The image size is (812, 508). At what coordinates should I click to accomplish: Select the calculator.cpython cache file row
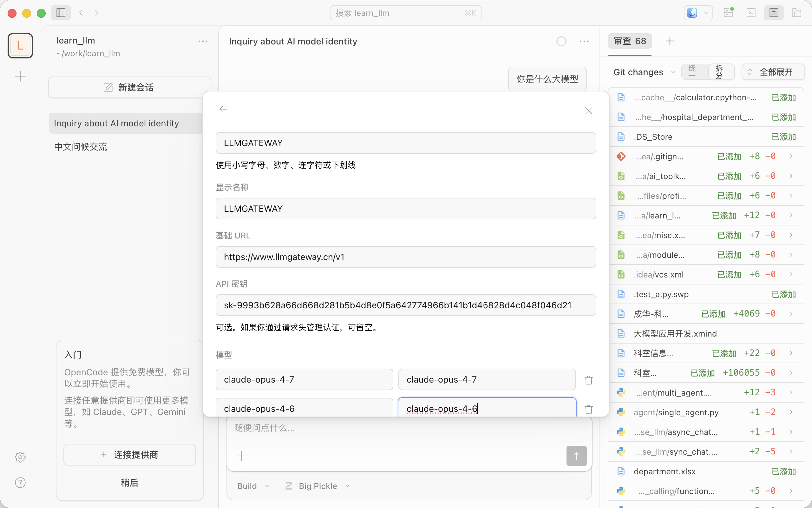click(706, 97)
